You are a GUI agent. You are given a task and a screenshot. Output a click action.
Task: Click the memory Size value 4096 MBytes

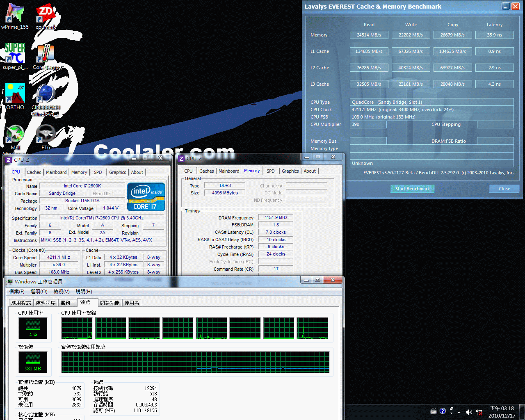[x=225, y=193]
